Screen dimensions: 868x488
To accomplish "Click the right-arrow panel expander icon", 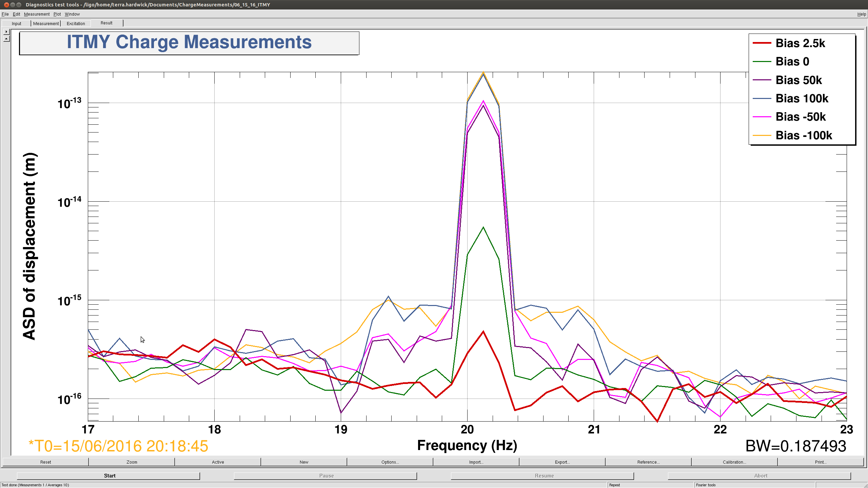I will [6, 32].
